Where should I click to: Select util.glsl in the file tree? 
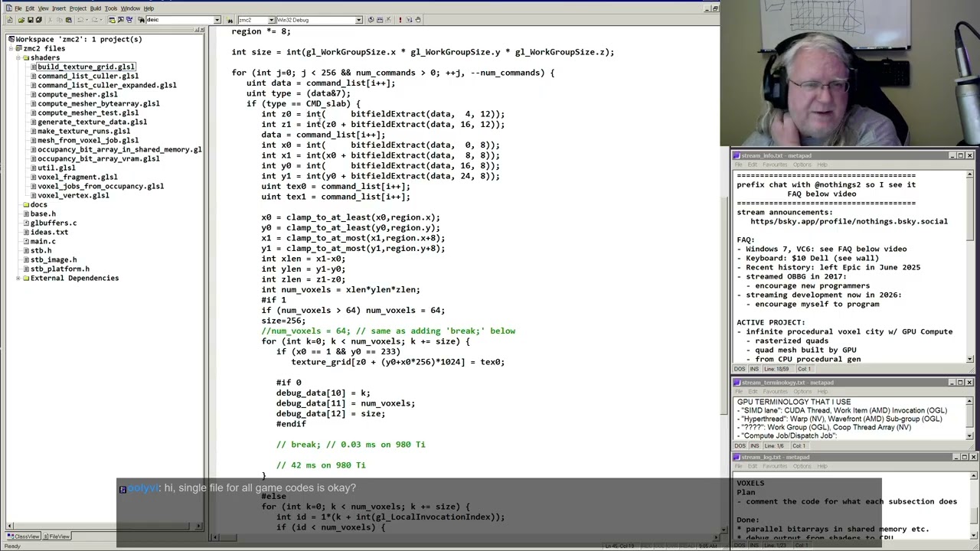(x=57, y=168)
